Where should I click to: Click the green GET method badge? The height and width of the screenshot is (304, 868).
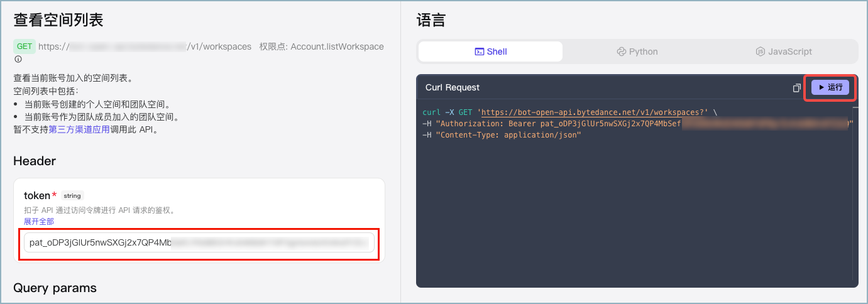25,46
